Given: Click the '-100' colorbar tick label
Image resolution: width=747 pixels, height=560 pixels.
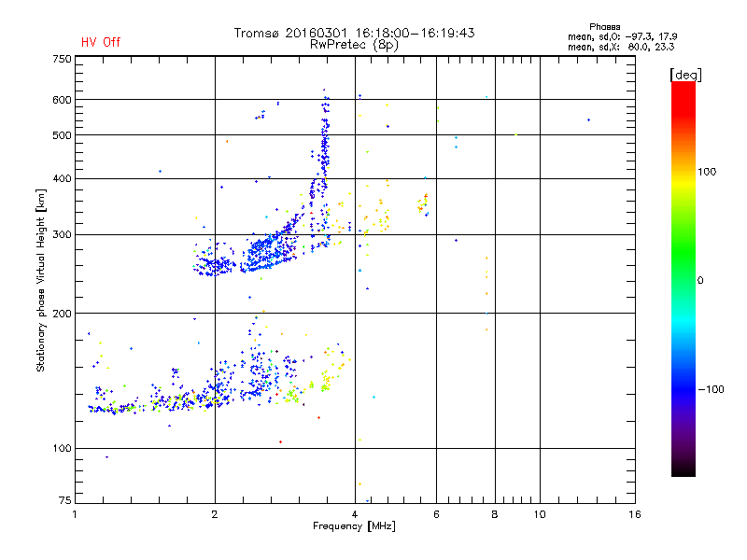Looking at the screenshot, I should [x=711, y=389].
